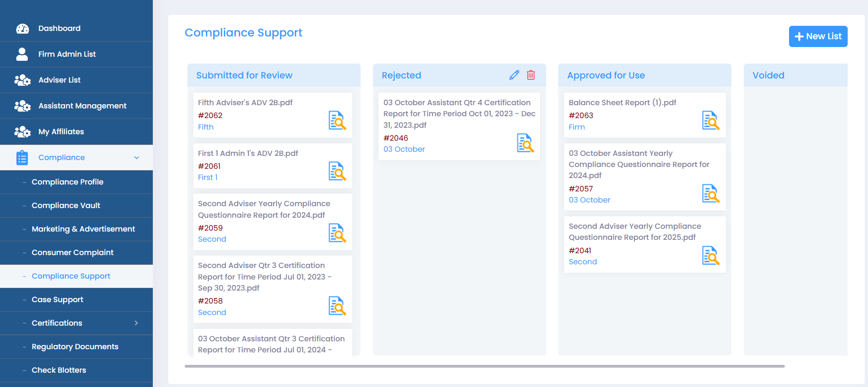Preview the Balance Sheet Report (1).pdf file
The width and height of the screenshot is (868, 387).
coord(711,120)
